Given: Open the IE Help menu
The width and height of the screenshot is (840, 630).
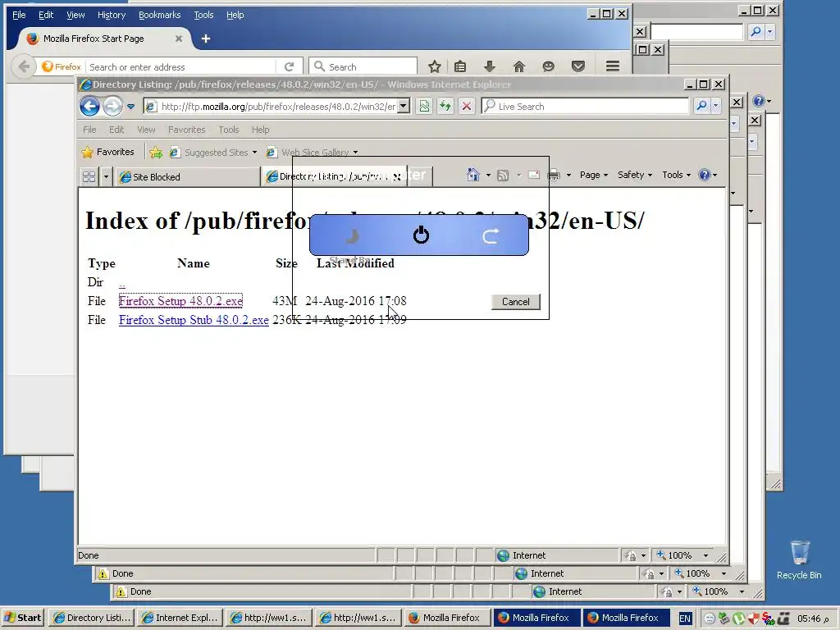Looking at the screenshot, I should [260, 130].
